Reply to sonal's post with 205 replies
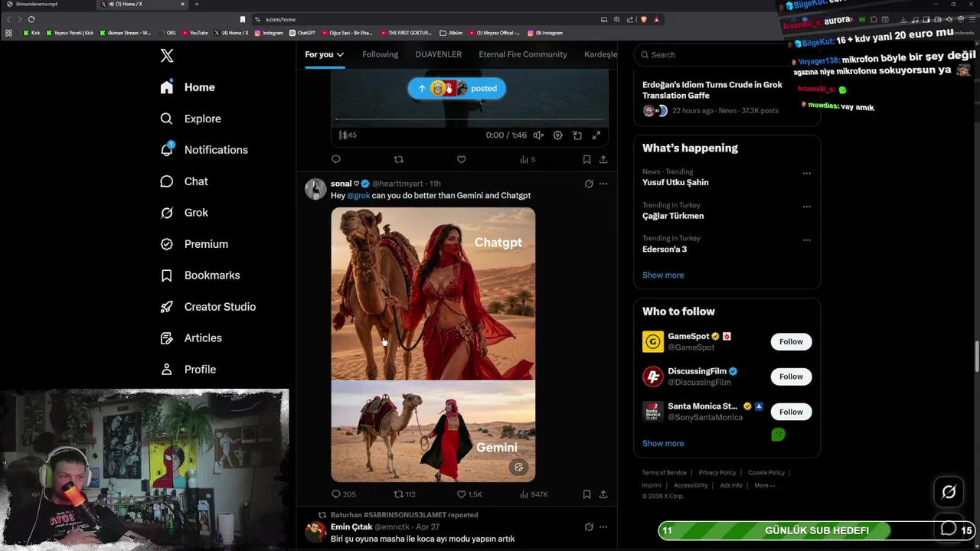Image resolution: width=980 pixels, height=551 pixels. (344, 494)
